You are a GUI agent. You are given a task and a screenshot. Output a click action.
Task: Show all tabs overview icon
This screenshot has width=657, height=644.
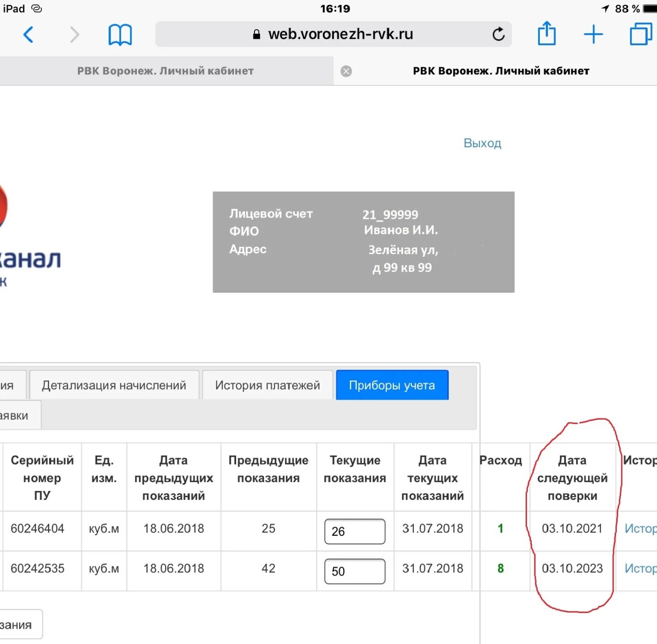point(641,34)
